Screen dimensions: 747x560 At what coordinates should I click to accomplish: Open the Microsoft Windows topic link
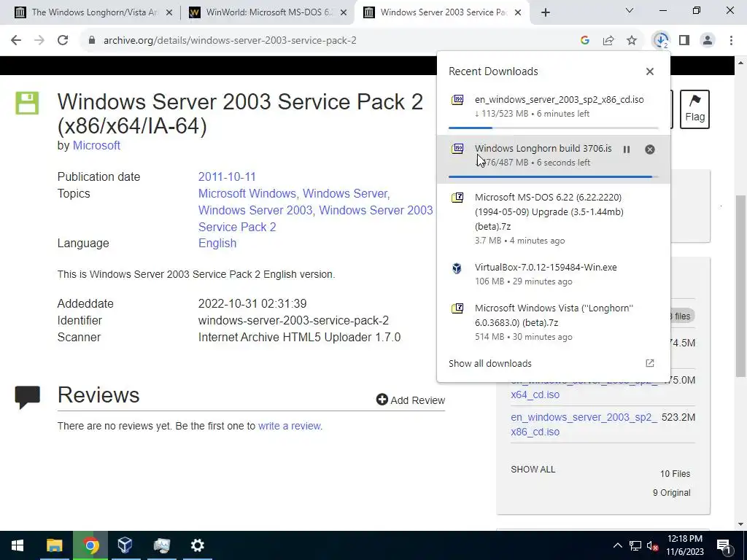pyautogui.click(x=247, y=194)
